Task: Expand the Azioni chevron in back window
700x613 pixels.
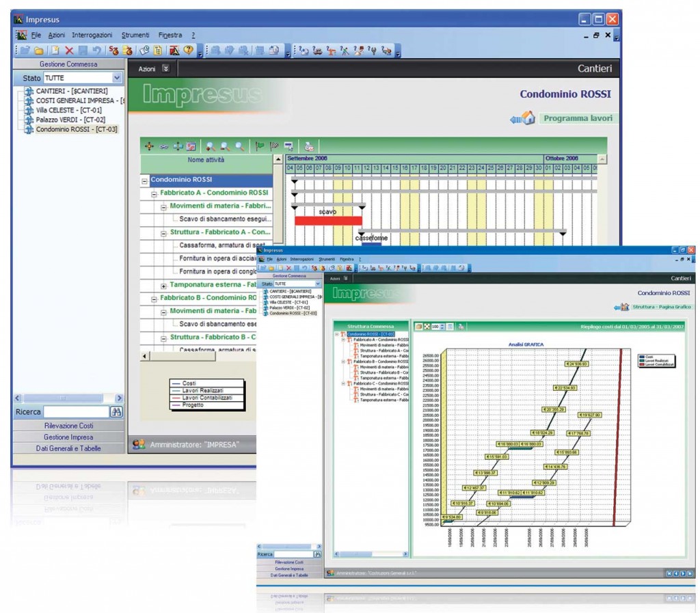Action: click(165, 68)
